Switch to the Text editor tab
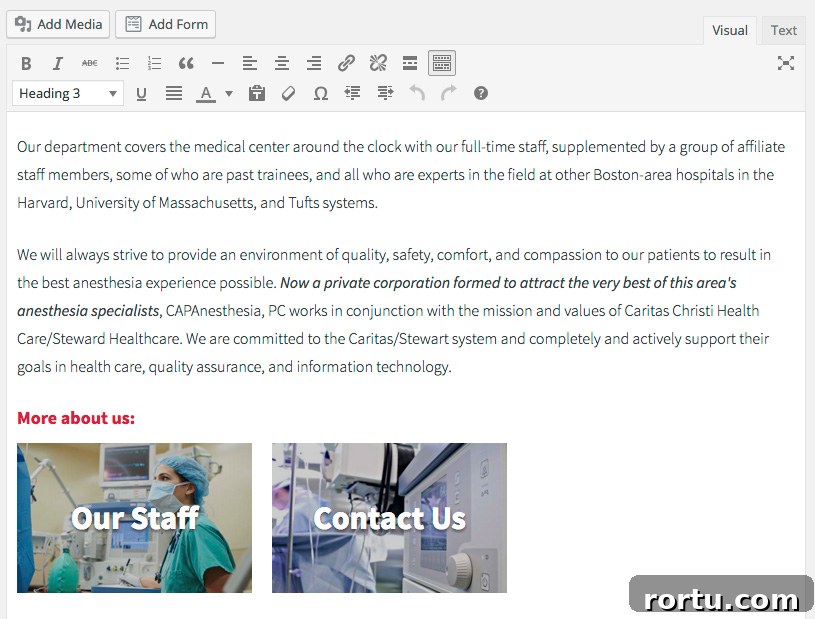The width and height of the screenshot is (815, 619). point(784,31)
